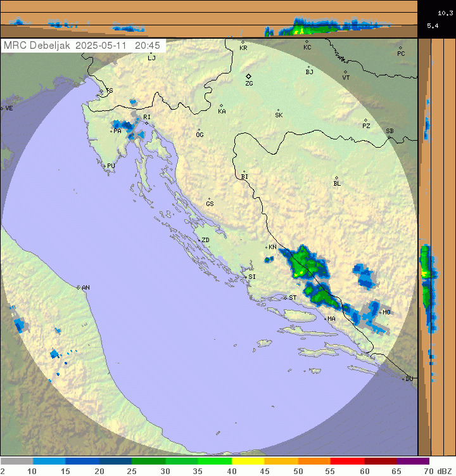Click the legend value 40

(x=232, y=471)
